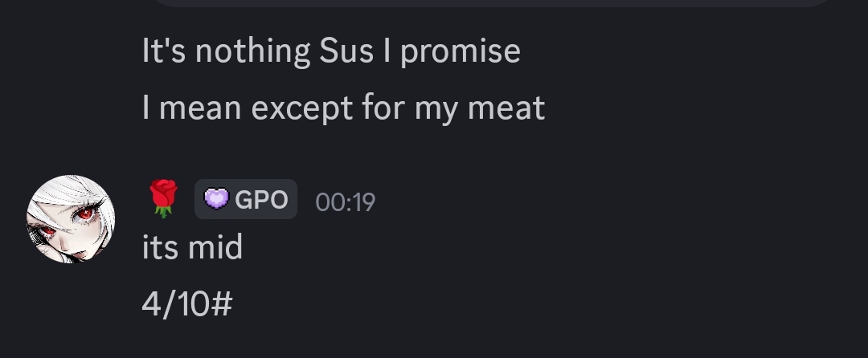Click the word "Sus" in the message

pos(346,51)
